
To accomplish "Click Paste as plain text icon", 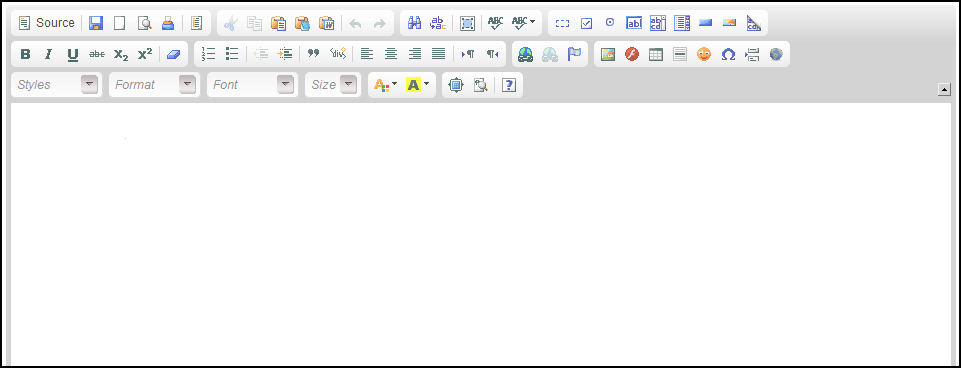I will tap(302, 23).
